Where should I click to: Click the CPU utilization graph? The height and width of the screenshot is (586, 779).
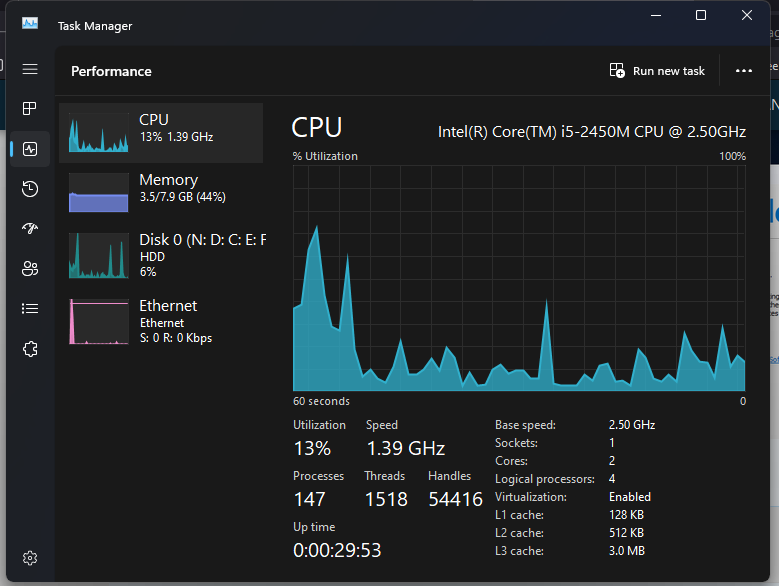pyautogui.click(x=519, y=278)
